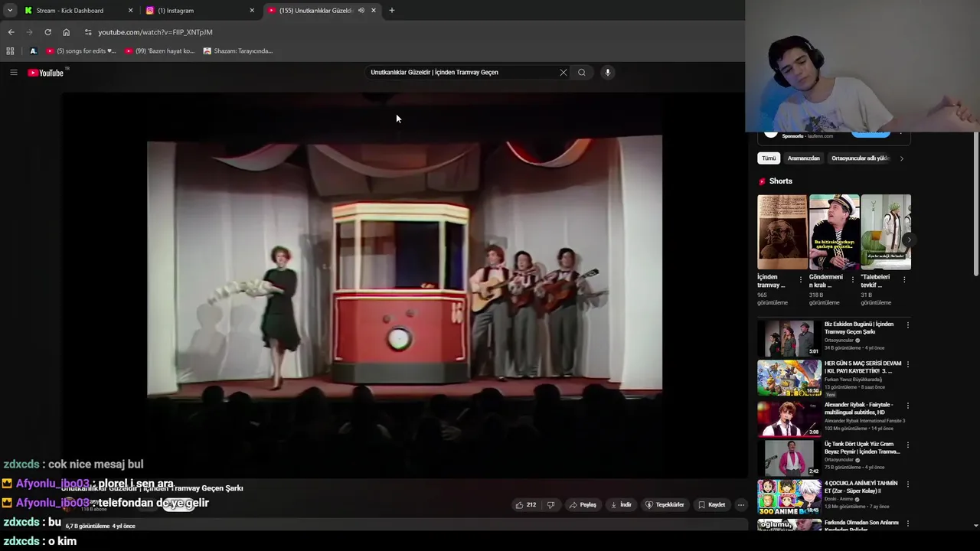Open options menu for 'Üç Tank Dört Uçak' video
Screen dimensions: 980x551
[908, 445]
